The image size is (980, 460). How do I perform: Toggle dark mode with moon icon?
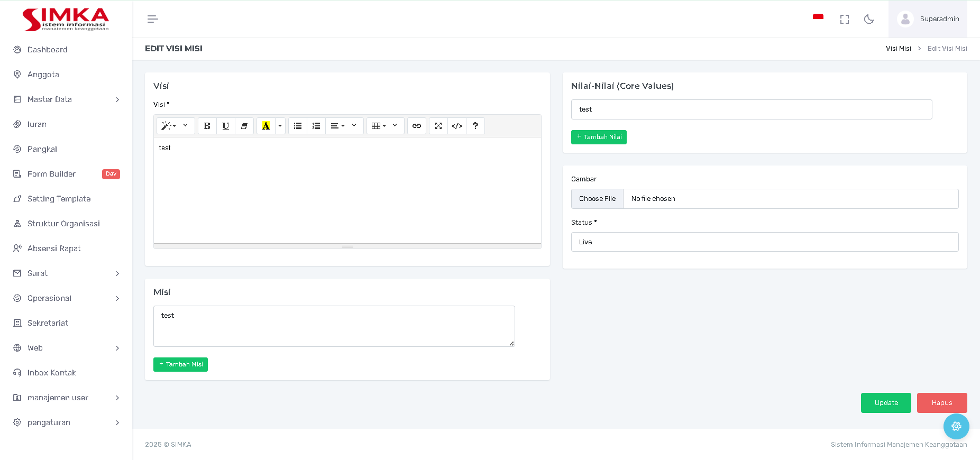(868, 19)
